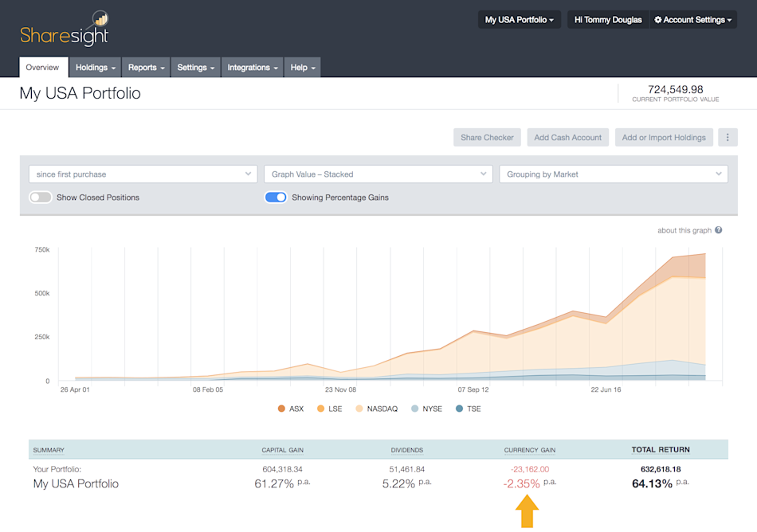The width and height of the screenshot is (757, 532).
Task: Toggle the TSE legend marker
Action: coord(459,409)
